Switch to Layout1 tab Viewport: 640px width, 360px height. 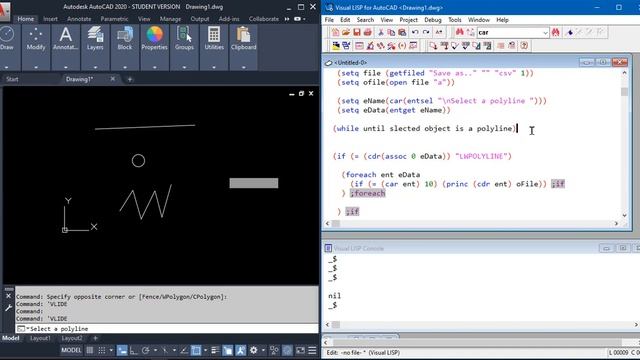coord(40,338)
